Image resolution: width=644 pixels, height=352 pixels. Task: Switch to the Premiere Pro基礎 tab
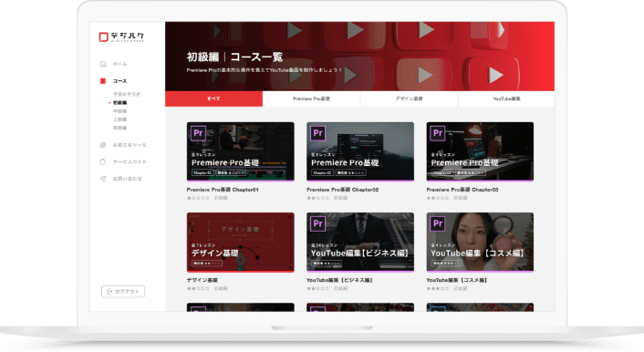[x=311, y=98]
